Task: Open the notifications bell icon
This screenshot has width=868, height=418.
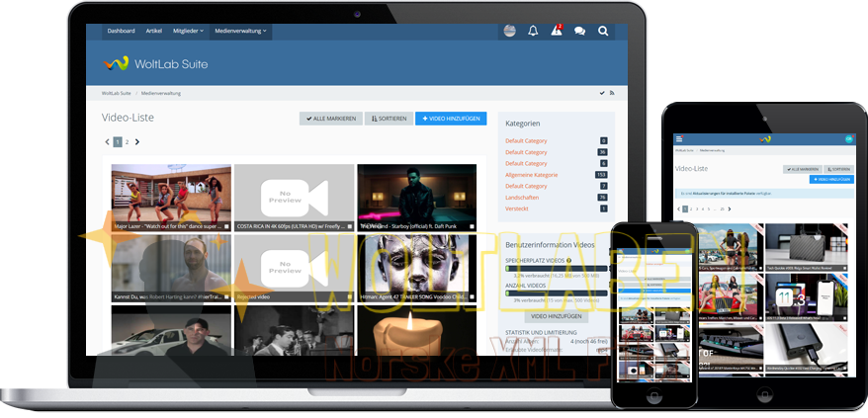Action: tap(533, 31)
